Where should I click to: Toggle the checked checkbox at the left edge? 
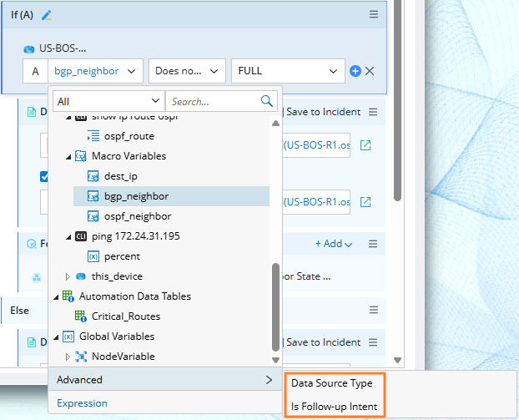[45, 176]
